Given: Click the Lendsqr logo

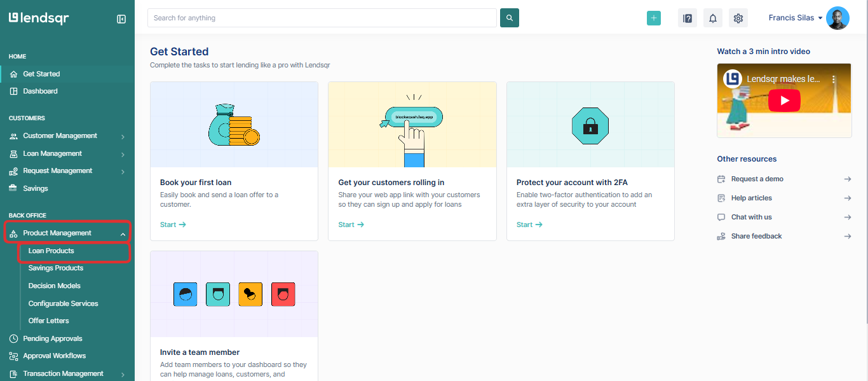Looking at the screenshot, I should point(39,18).
